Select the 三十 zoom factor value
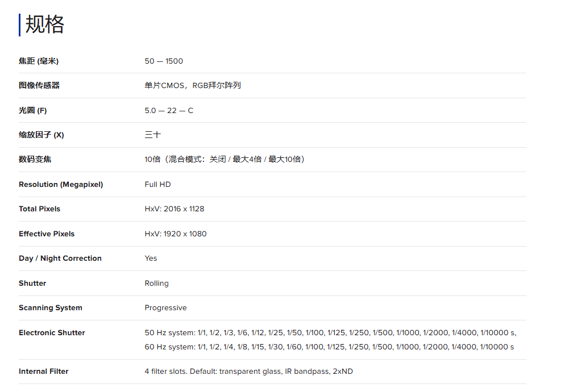 (152, 135)
